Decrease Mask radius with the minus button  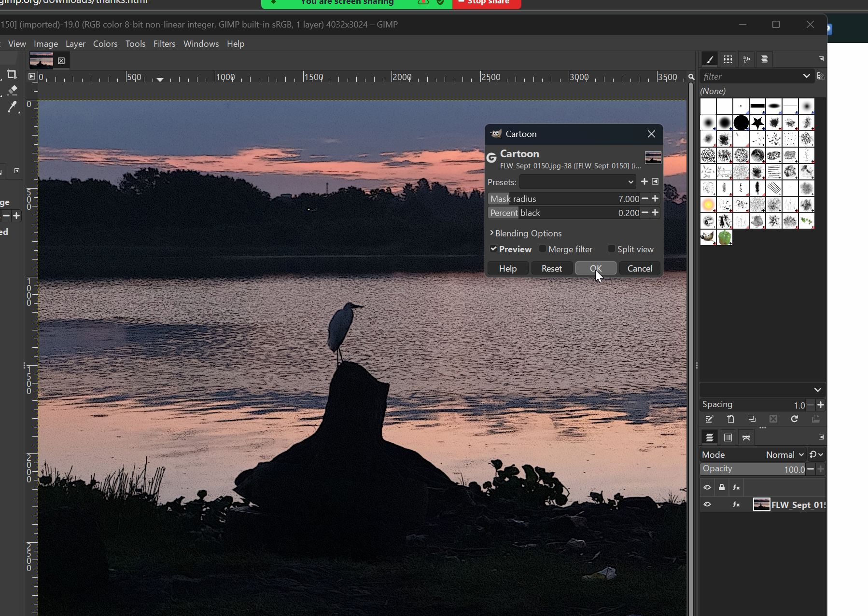pyautogui.click(x=644, y=199)
